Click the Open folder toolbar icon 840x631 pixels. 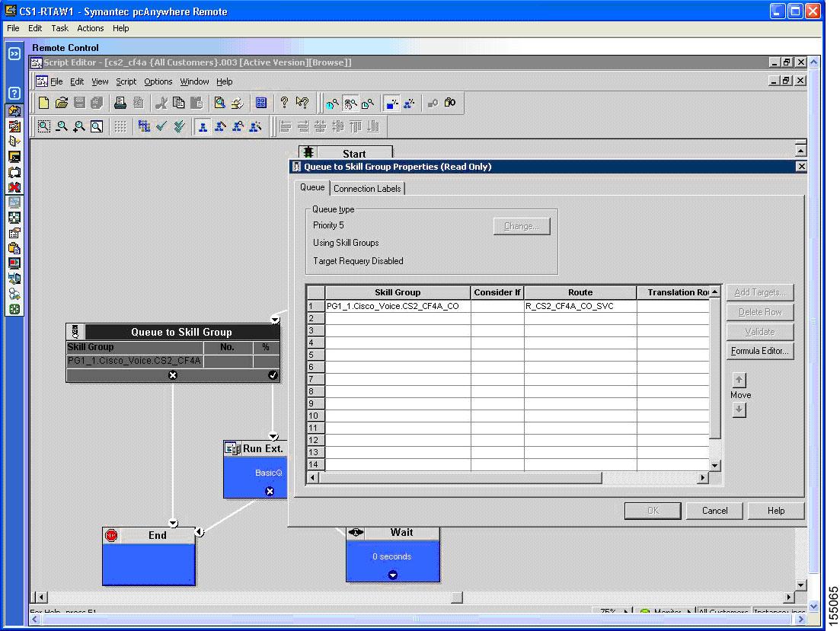(x=62, y=103)
